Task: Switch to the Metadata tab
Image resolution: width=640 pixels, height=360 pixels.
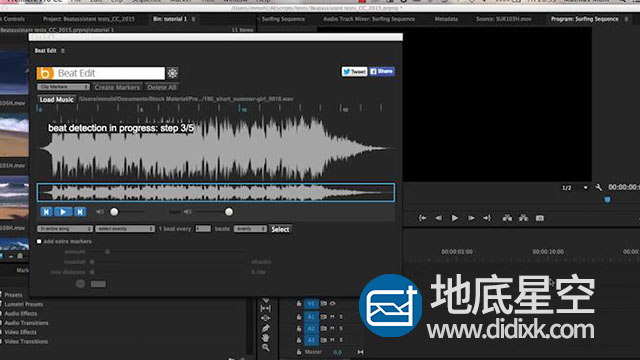Action: [x=446, y=19]
